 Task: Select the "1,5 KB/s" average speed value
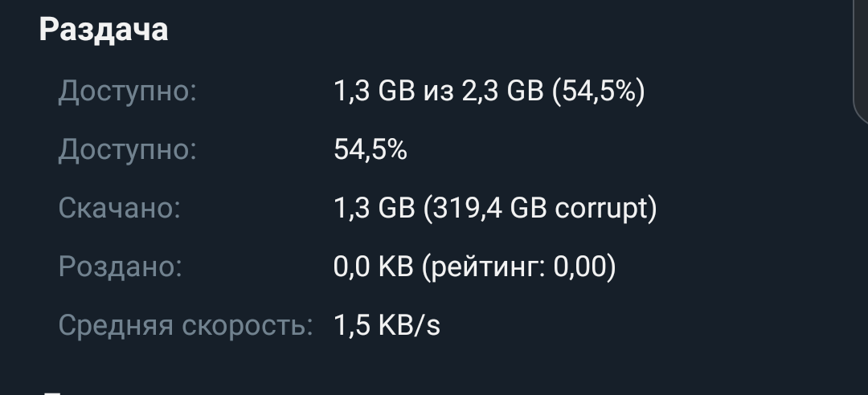387,326
